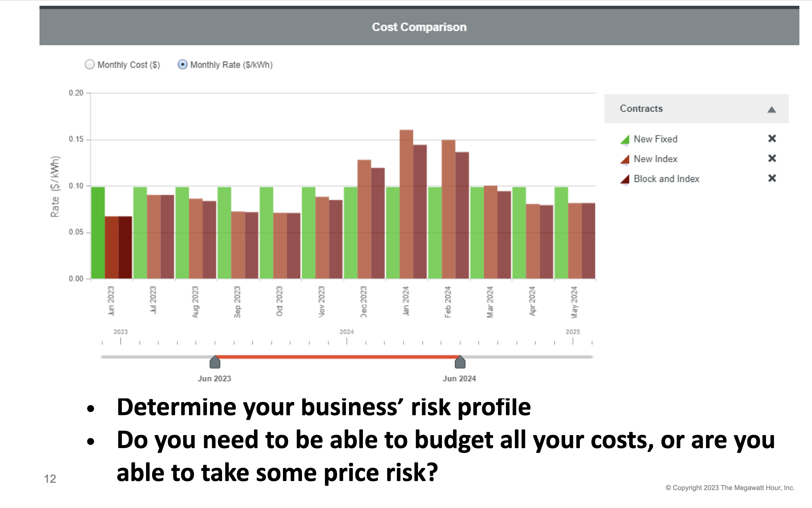
Task: Remove the New Fixed contract
Action: pyautogui.click(x=772, y=139)
